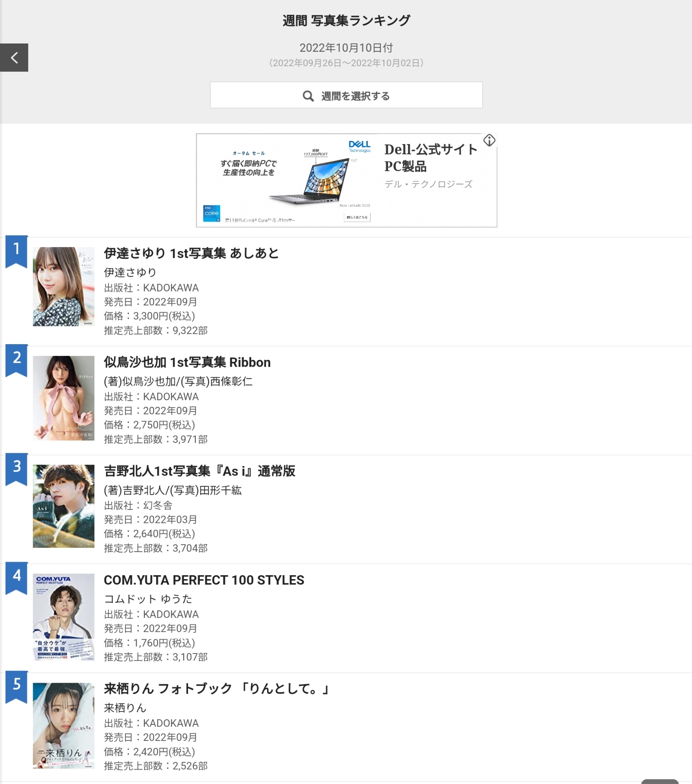Open the 週間を選択する week selector
This screenshot has height=784, width=692.
click(346, 95)
